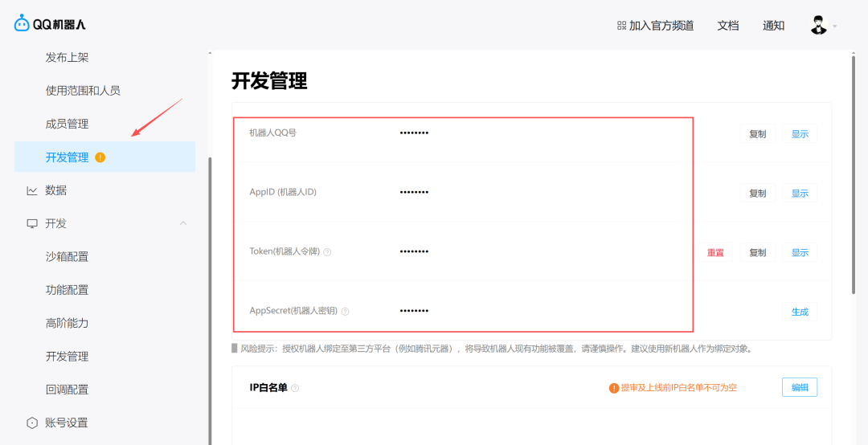This screenshot has width=868, height=445.
Task: Open 文档 in the top navigation
Action: (x=727, y=26)
